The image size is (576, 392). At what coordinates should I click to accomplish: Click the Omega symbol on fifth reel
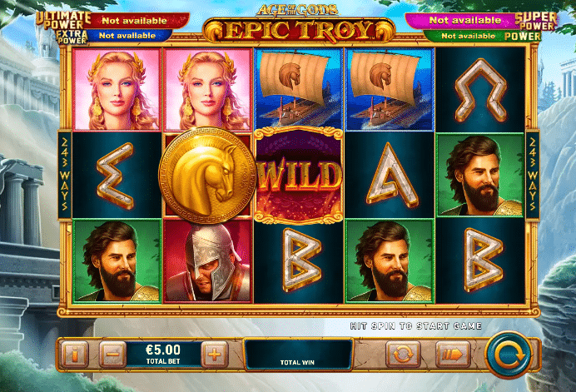point(480,90)
